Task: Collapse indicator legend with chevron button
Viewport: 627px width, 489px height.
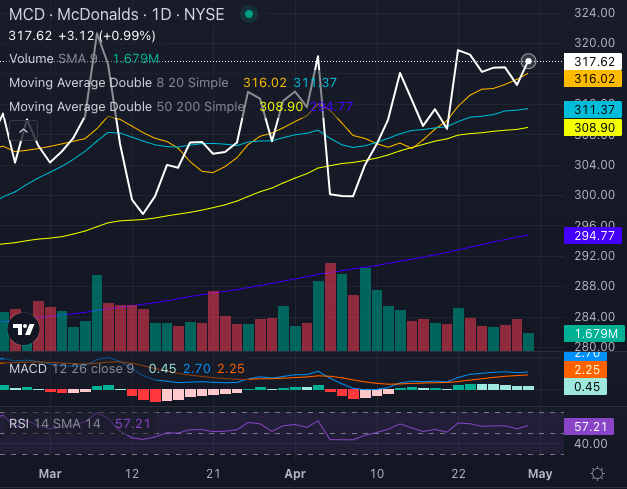Action: click(24, 130)
